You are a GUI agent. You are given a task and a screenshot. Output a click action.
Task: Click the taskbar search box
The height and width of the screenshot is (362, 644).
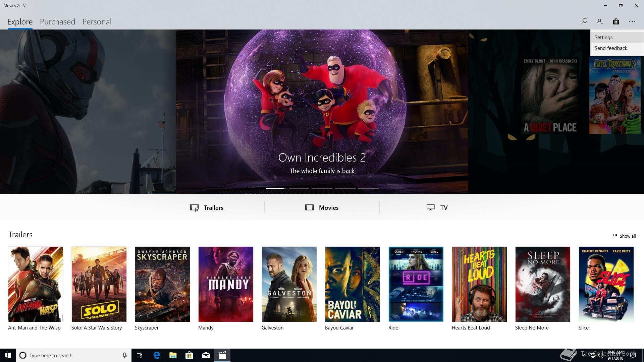coord(74,355)
